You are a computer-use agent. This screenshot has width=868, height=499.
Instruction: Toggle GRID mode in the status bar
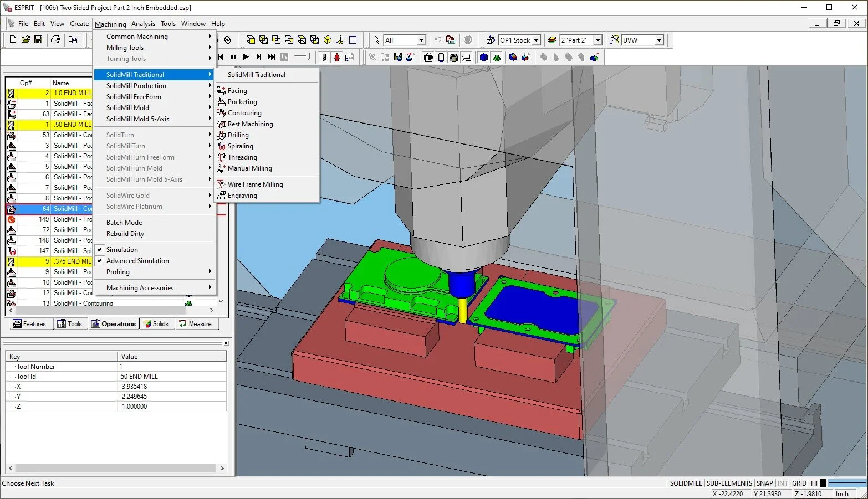point(799,483)
